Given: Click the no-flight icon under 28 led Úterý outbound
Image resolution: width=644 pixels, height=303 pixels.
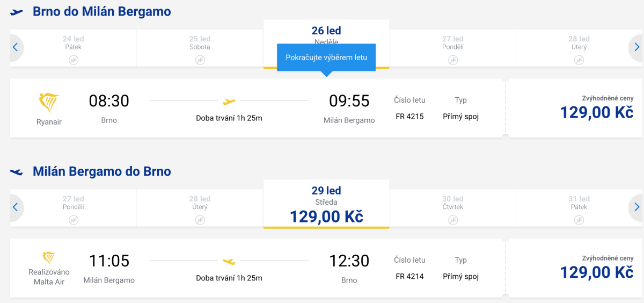Looking at the screenshot, I should coord(579,60).
